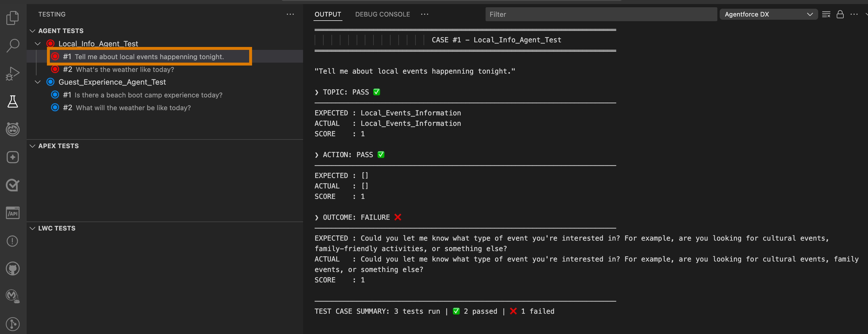
Task: Open the API panel icon
Action: tap(13, 213)
